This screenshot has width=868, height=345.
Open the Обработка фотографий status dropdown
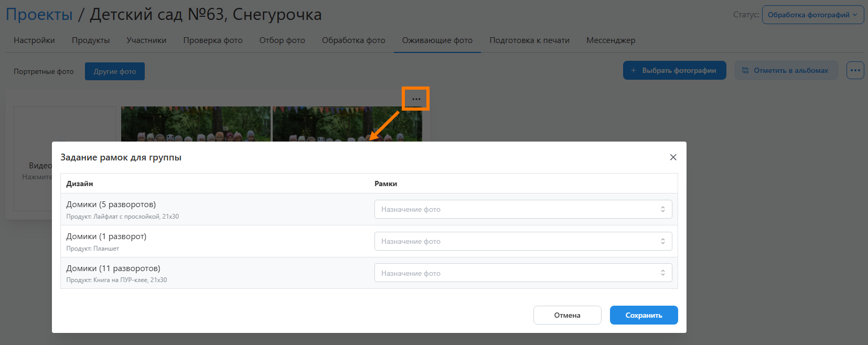(x=812, y=15)
